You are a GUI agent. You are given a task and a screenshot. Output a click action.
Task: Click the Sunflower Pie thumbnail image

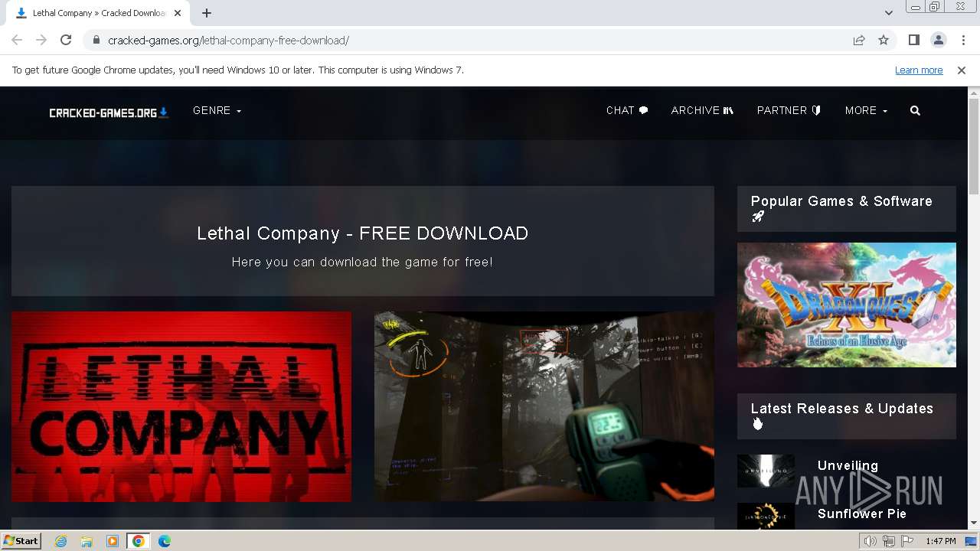[766, 516]
